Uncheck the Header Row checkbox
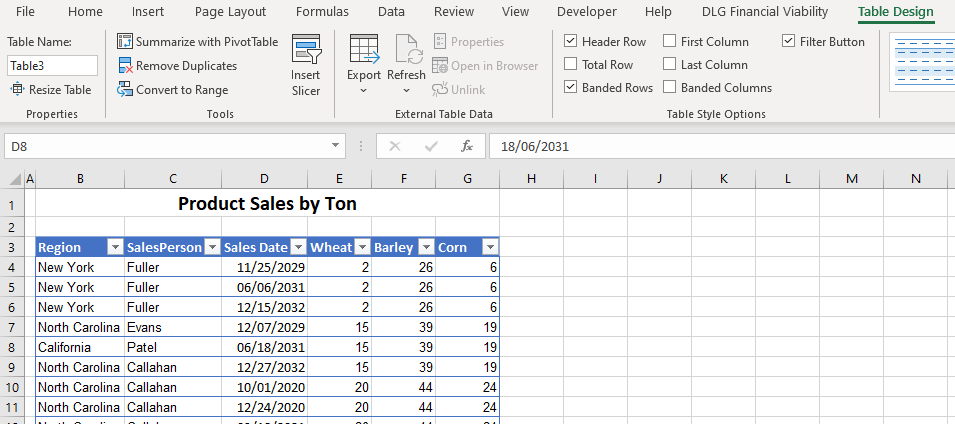The width and height of the screenshot is (955, 424). click(570, 42)
